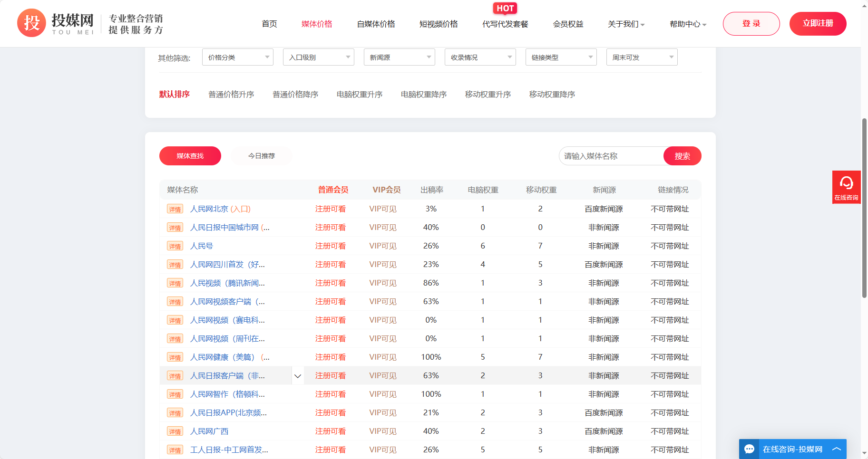The image size is (868, 459).
Task: Open the 链接类型 dropdown
Action: point(561,57)
